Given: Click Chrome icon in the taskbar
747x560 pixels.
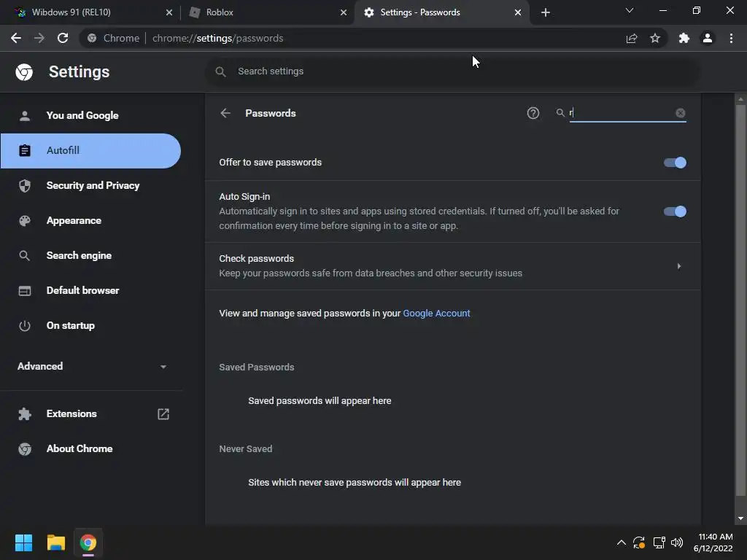Looking at the screenshot, I should coord(88,542).
